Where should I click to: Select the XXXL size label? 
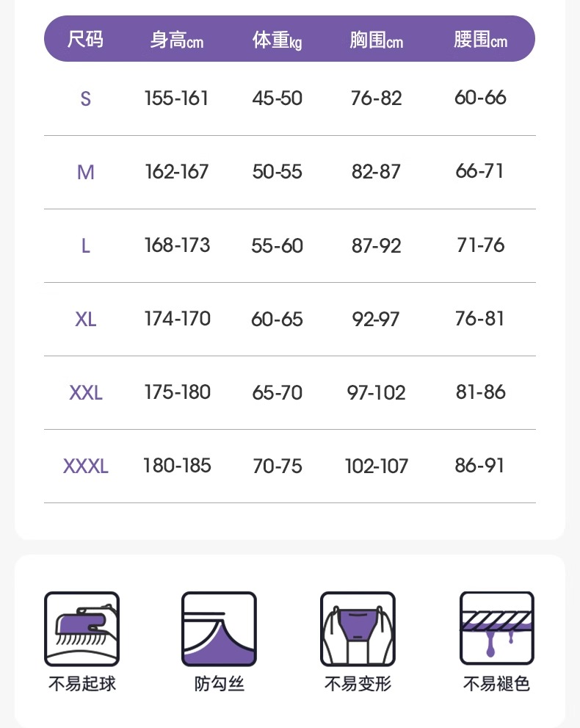[85, 466]
